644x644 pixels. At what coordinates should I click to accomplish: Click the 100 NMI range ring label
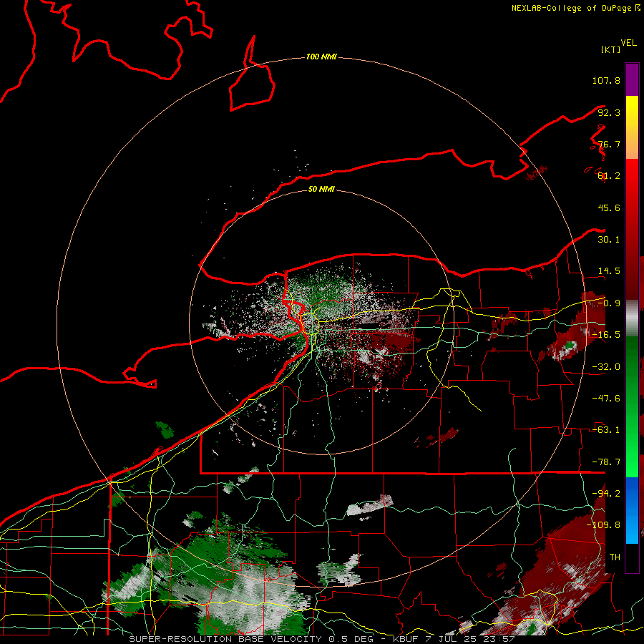tap(321, 57)
